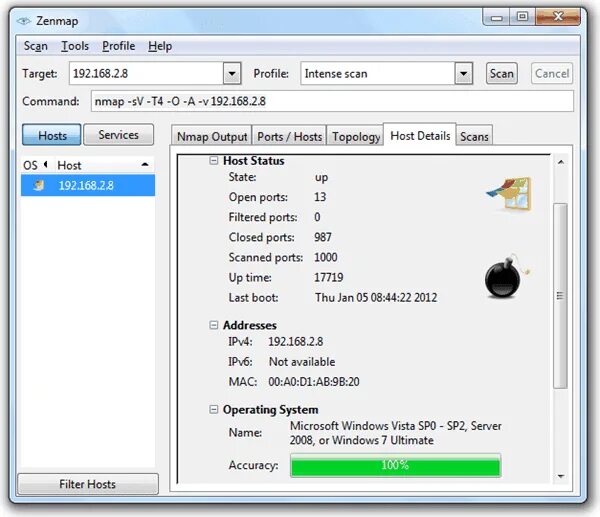The image size is (600, 517).
Task: Collapse the Addresses section
Action: coord(214,325)
